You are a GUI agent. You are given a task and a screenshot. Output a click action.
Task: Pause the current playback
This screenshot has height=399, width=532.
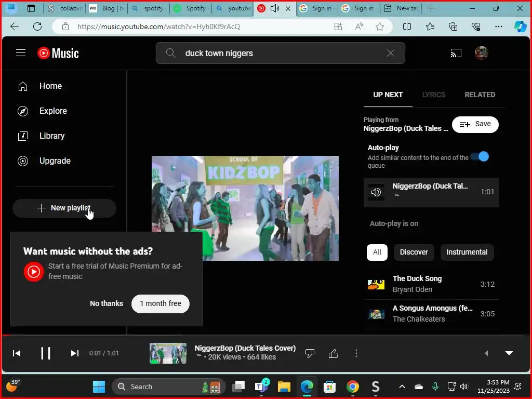[x=46, y=353]
